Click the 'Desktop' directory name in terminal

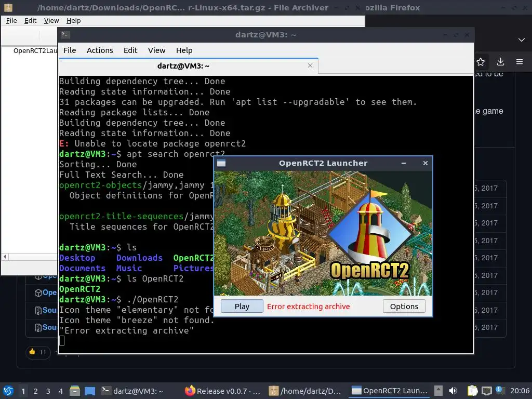coord(77,258)
